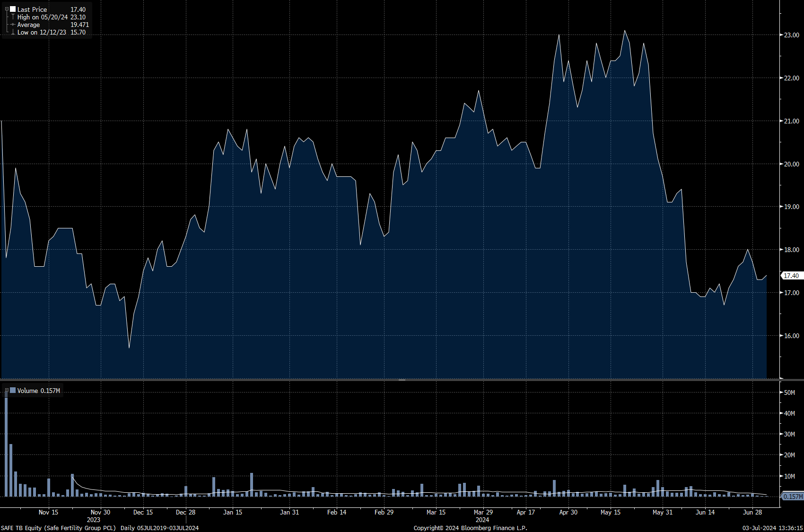804x532 pixels.
Task: Select the Average line icon in legend
Action: [13, 25]
